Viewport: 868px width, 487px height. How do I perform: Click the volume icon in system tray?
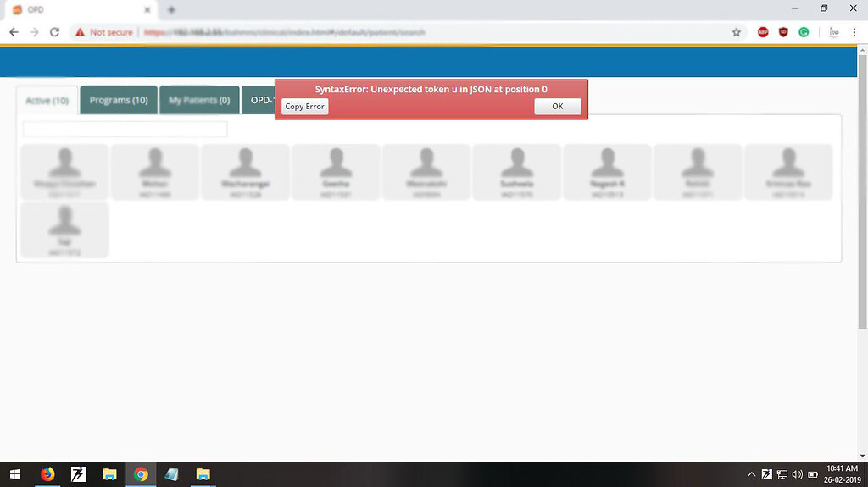point(797,474)
